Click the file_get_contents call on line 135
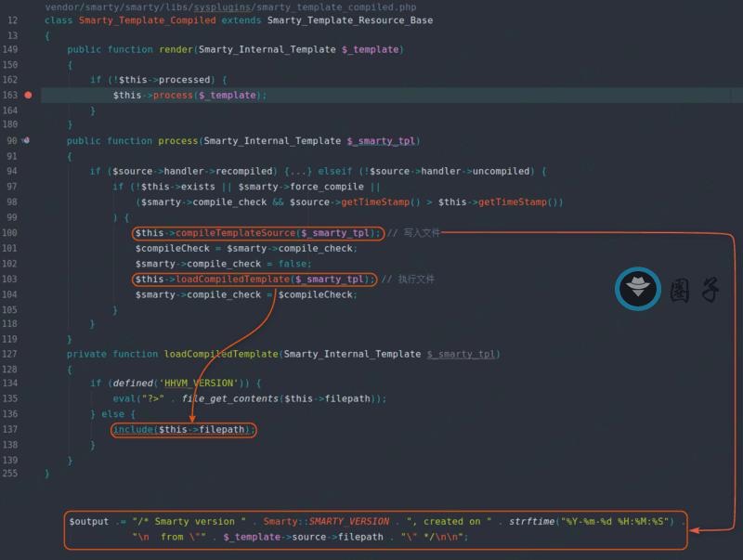 [x=229, y=398]
